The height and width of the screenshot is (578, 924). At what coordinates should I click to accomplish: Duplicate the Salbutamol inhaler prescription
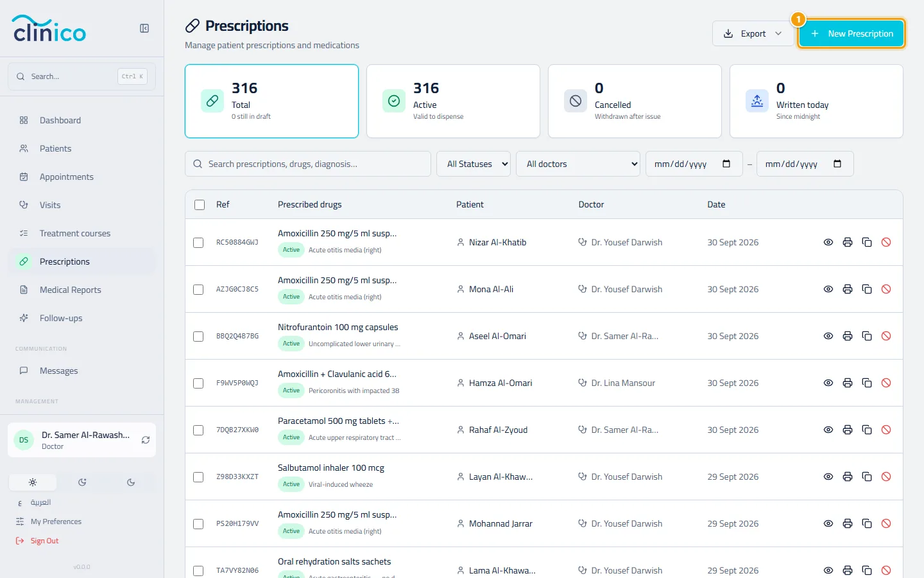pos(867,477)
